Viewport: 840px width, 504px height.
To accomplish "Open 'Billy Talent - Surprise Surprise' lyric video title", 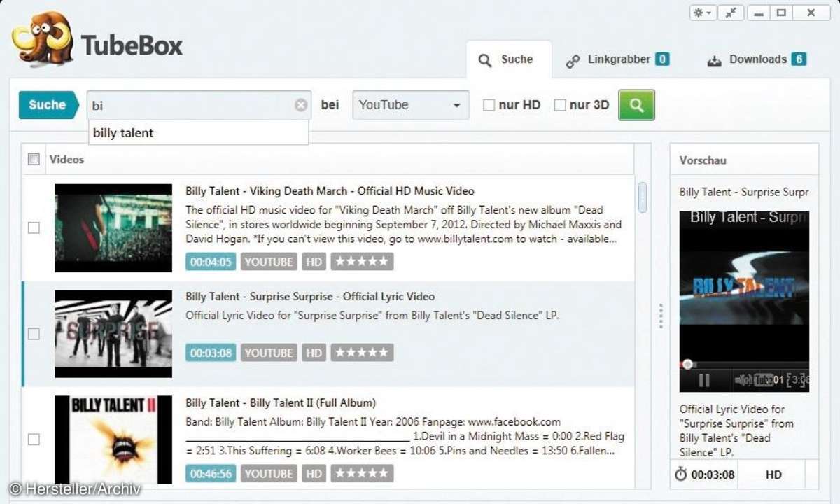I will [x=310, y=297].
